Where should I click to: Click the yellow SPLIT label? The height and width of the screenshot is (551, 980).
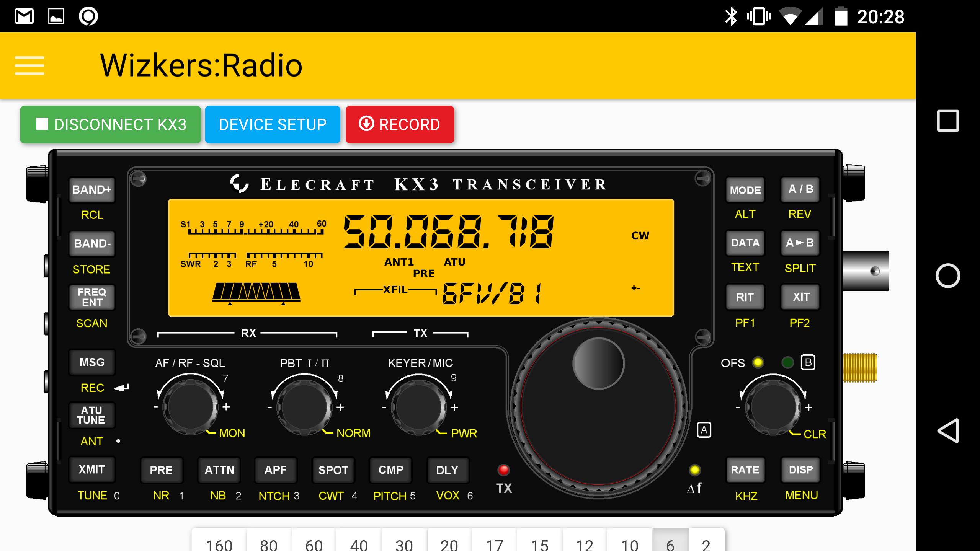click(800, 268)
